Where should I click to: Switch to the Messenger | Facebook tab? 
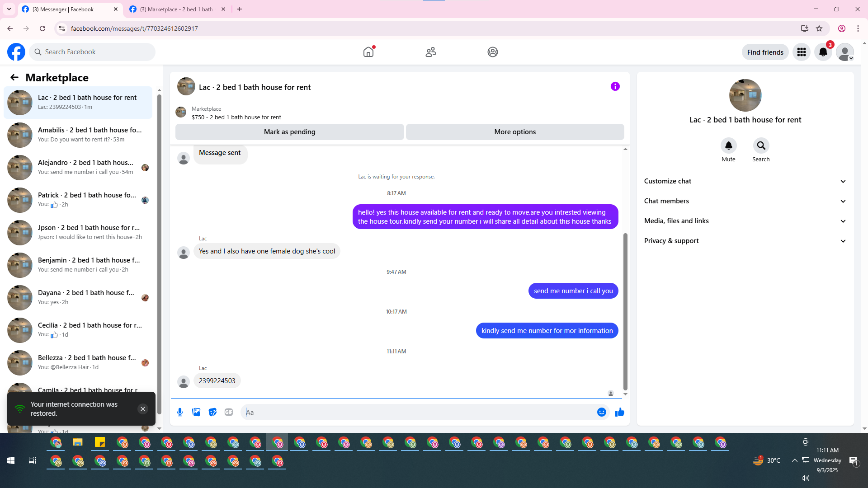(x=70, y=9)
